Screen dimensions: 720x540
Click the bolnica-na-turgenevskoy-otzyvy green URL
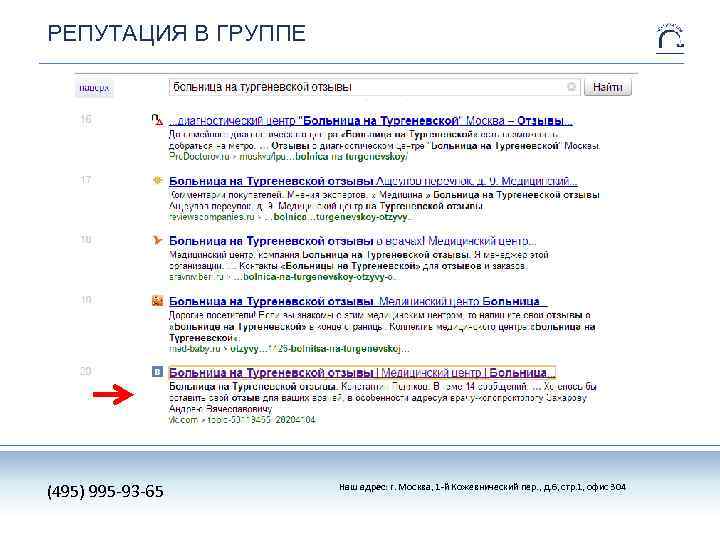[283, 277]
